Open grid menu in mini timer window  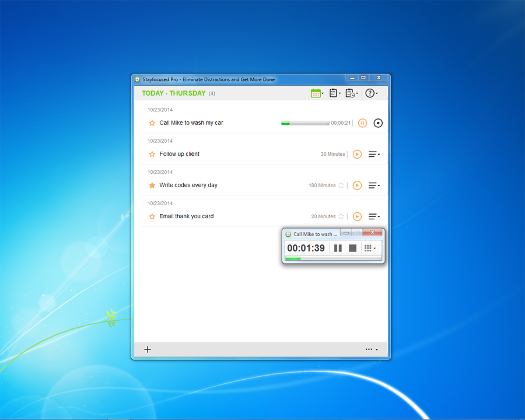pyautogui.click(x=369, y=248)
